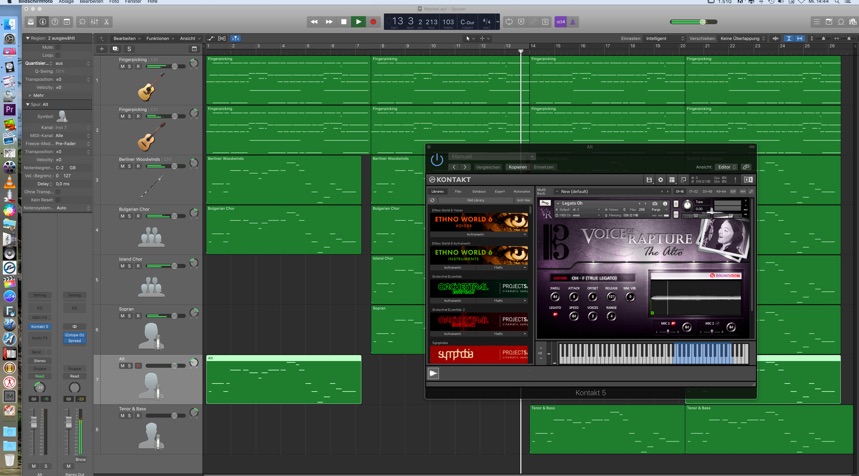
Task: Open the Ansicht menu in tracks area
Action: tap(189, 38)
